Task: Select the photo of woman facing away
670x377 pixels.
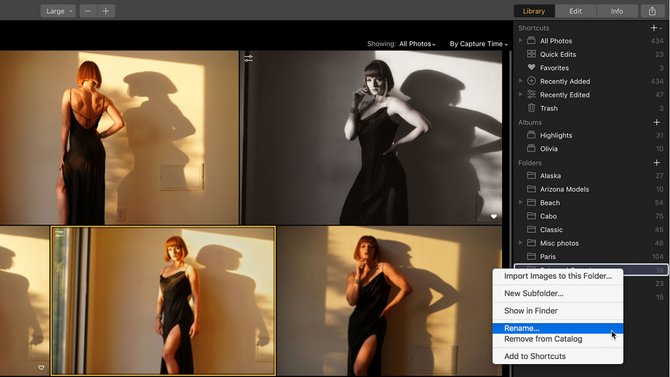Action: [119, 138]
